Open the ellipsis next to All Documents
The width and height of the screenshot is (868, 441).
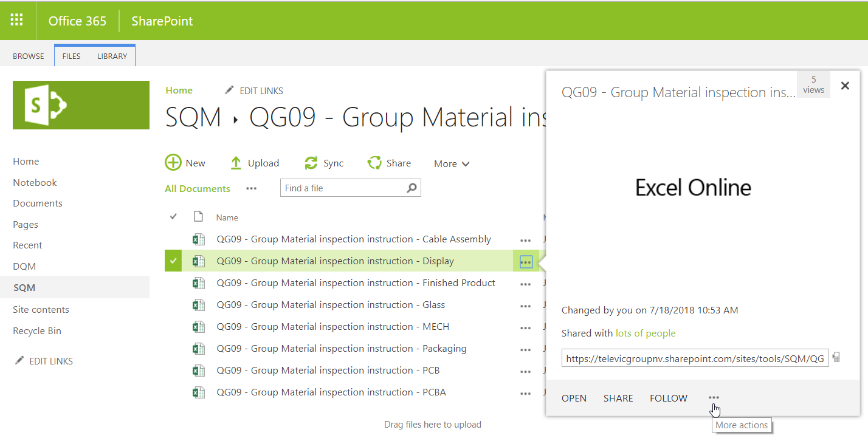pos(251,188)
